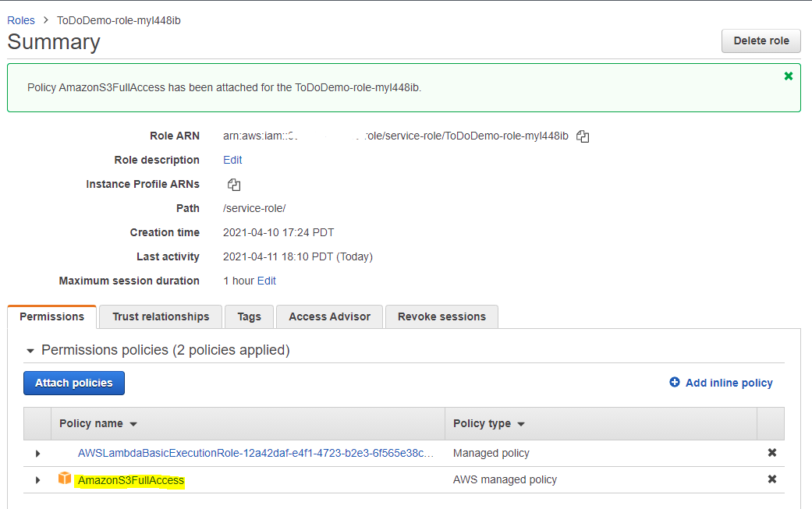Open the Trust relationships tab

coord(161,316)
